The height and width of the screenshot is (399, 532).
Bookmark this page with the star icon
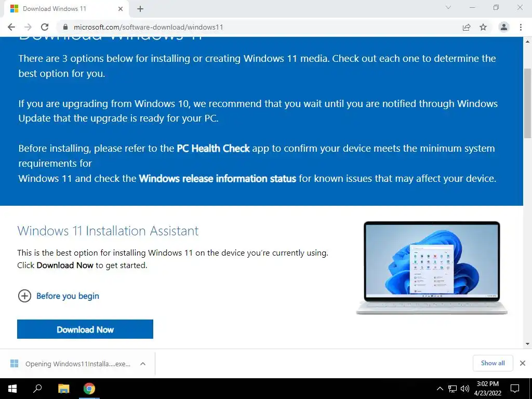(x=483, y=27)
